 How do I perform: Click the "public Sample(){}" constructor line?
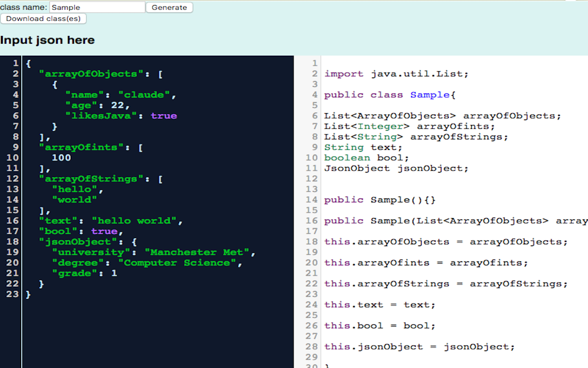(380, 200)
